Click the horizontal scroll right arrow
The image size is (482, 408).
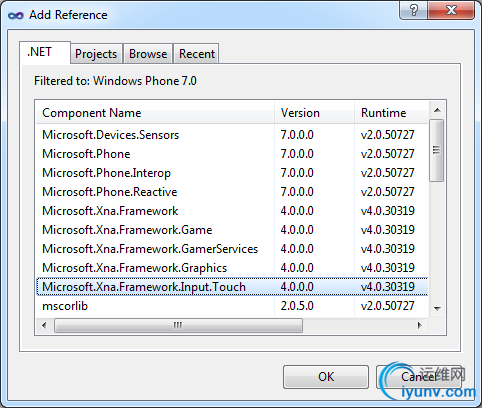419,325
